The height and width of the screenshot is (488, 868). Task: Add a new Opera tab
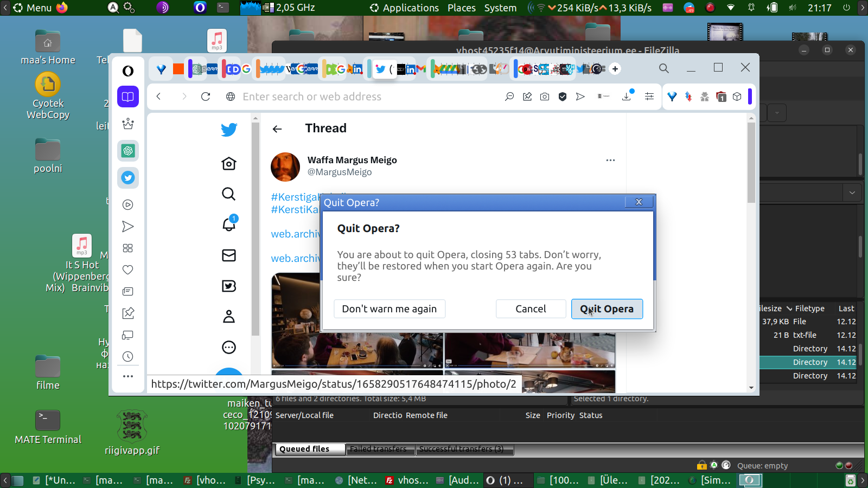tap(615, 69)
